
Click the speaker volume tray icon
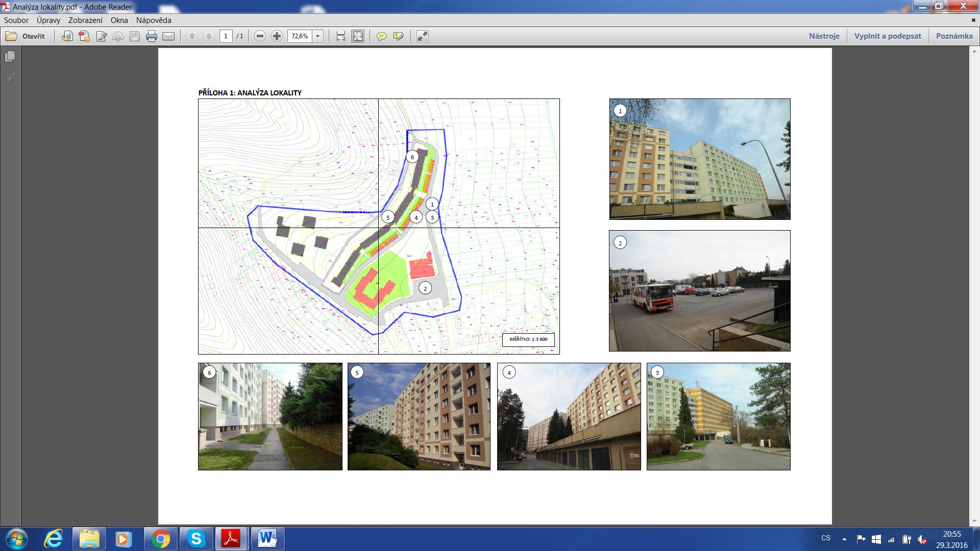coord(922,539)
